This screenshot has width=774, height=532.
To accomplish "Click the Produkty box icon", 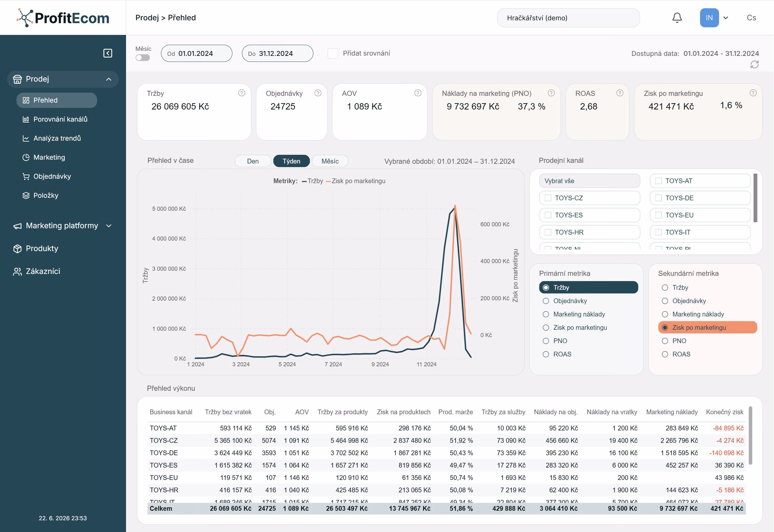I will coord(17,249).
